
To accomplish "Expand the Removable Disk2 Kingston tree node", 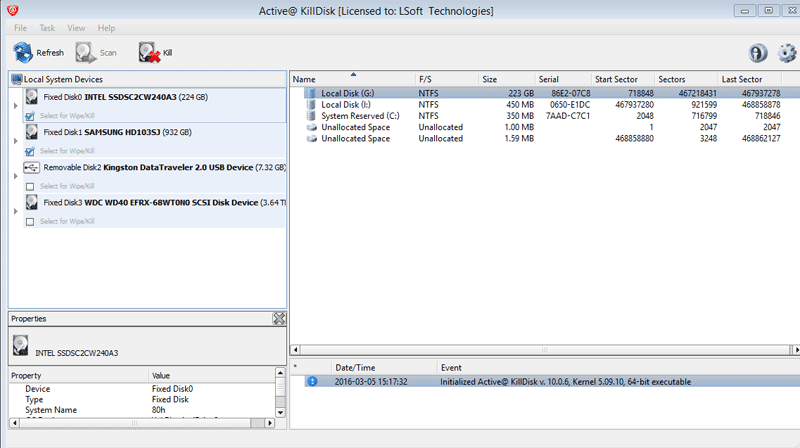I will (15, 177).
